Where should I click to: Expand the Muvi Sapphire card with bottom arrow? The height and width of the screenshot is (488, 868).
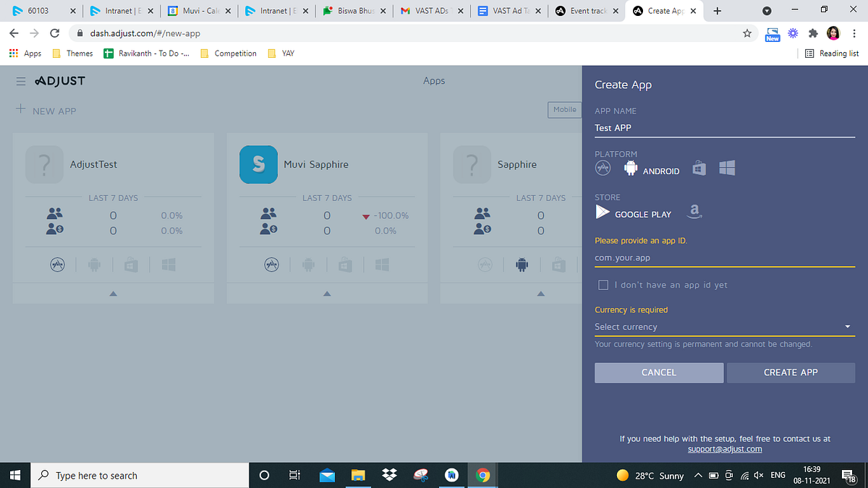point(327,294)
